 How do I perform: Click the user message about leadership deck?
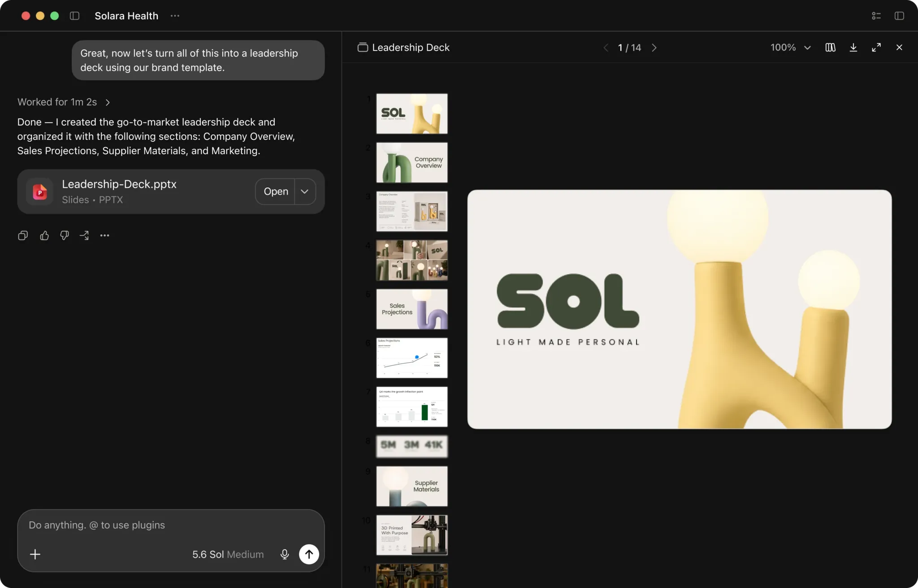(198, 61)
